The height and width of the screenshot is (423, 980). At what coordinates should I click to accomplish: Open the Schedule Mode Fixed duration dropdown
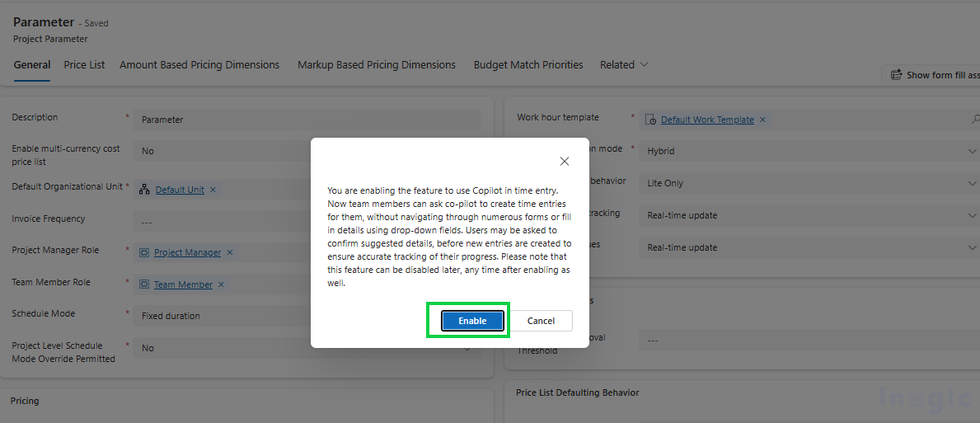(222, 316)
